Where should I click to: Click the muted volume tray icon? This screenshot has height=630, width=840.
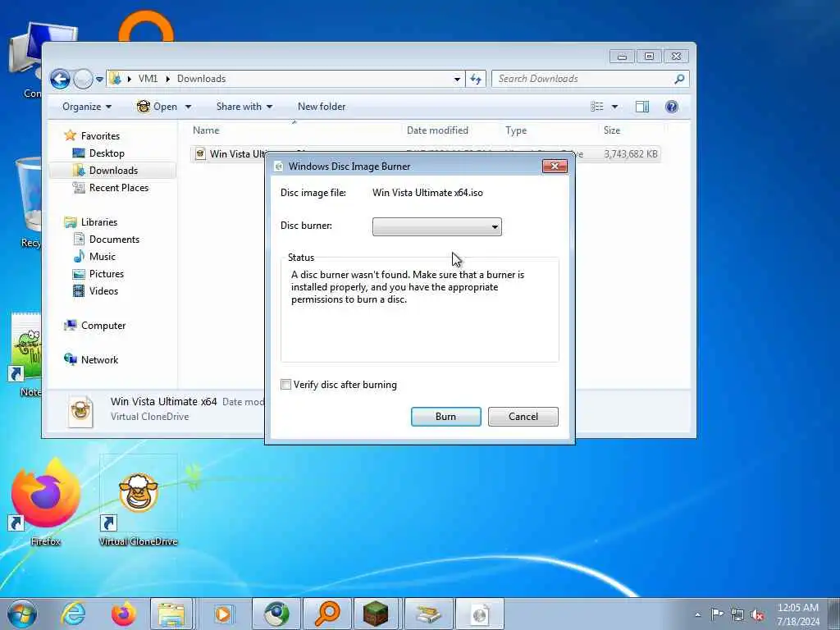[757, 614]
